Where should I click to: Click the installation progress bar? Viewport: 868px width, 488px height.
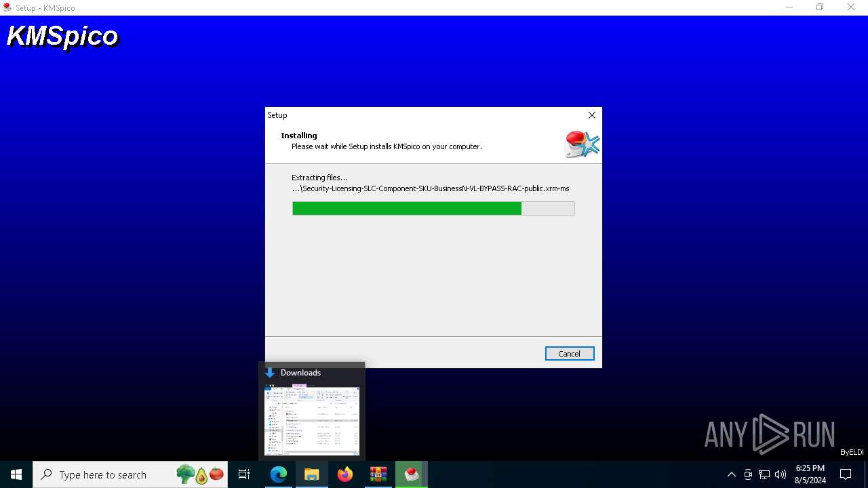[433, 208]
